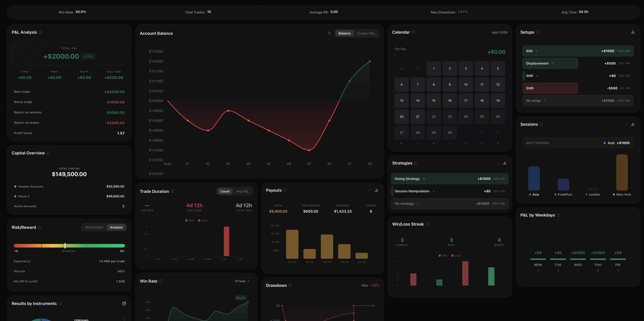Open Account Balance chart settings icon

[x=329, y=33]
